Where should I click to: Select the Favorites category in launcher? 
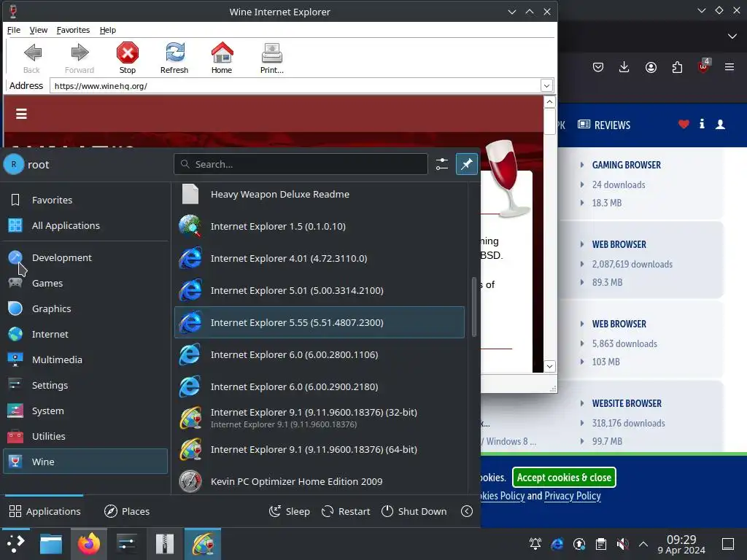click(x=85, y=200)
